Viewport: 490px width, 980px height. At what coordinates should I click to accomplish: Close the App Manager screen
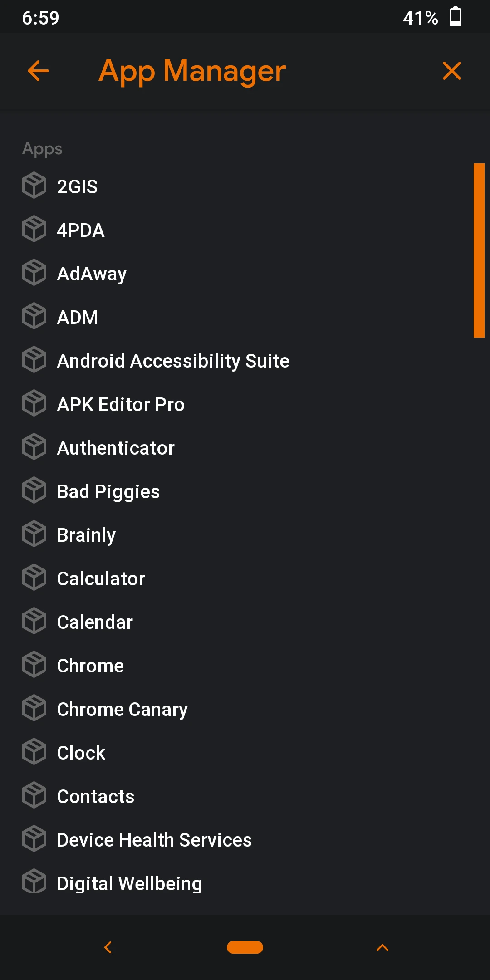pyautogui.click(x=451, y=71)
